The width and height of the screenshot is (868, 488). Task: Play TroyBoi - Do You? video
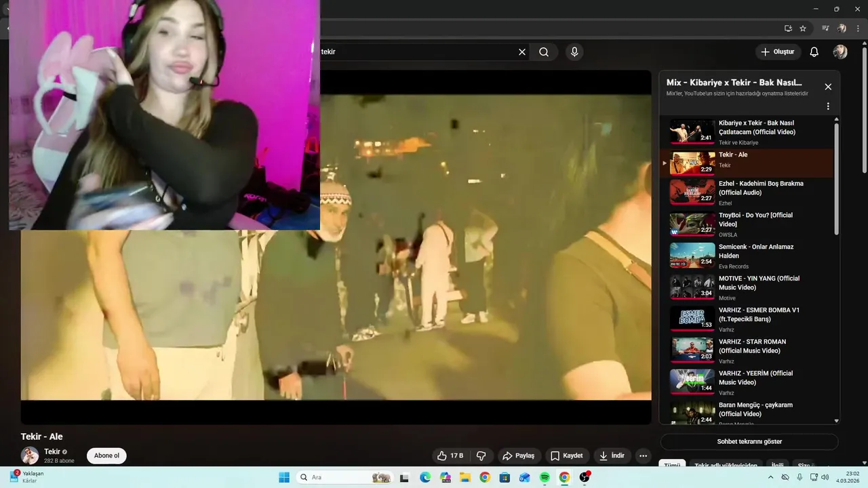point(746,224)
